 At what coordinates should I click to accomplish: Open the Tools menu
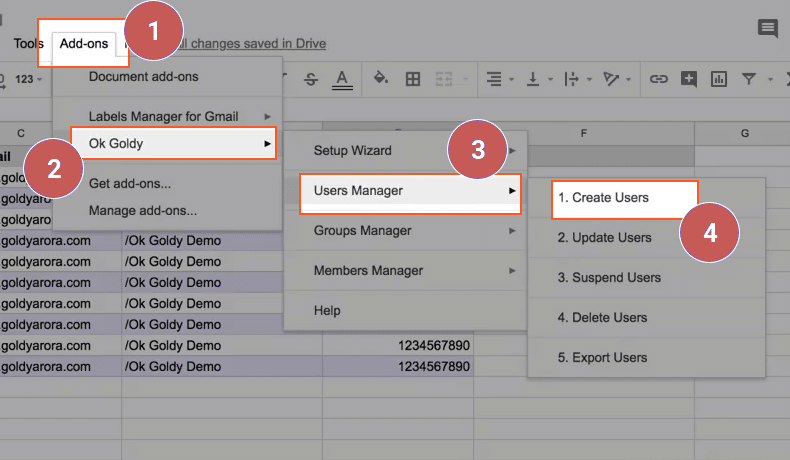28,43
